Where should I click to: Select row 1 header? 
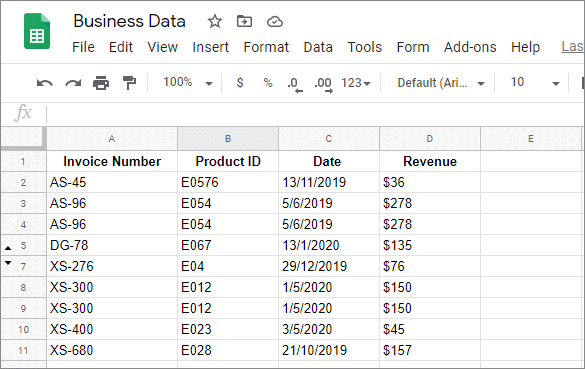point(23,162)
